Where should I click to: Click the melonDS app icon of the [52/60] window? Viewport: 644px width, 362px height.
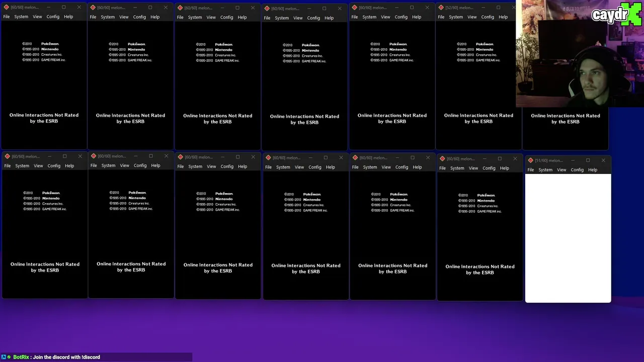coord(441,8)
